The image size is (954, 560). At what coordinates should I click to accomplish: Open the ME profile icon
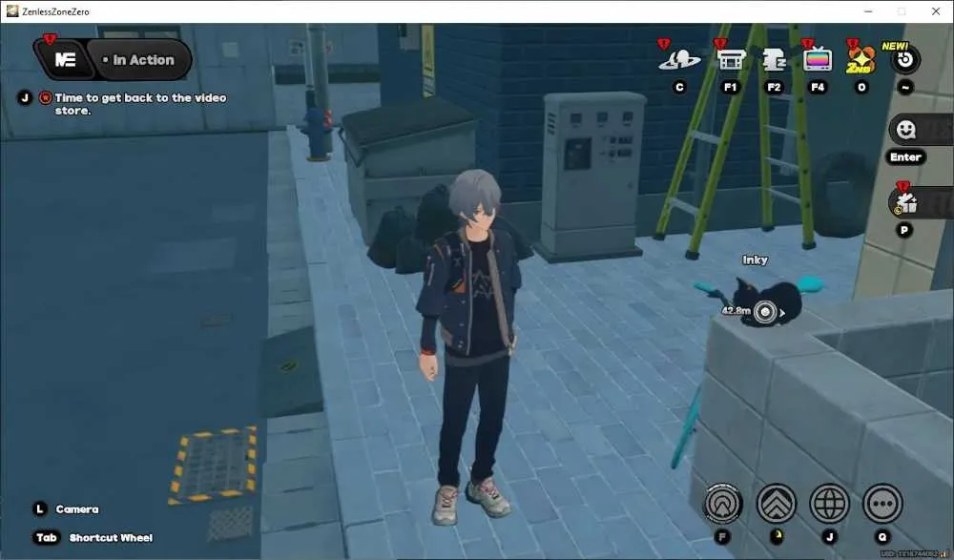[65, 60]
